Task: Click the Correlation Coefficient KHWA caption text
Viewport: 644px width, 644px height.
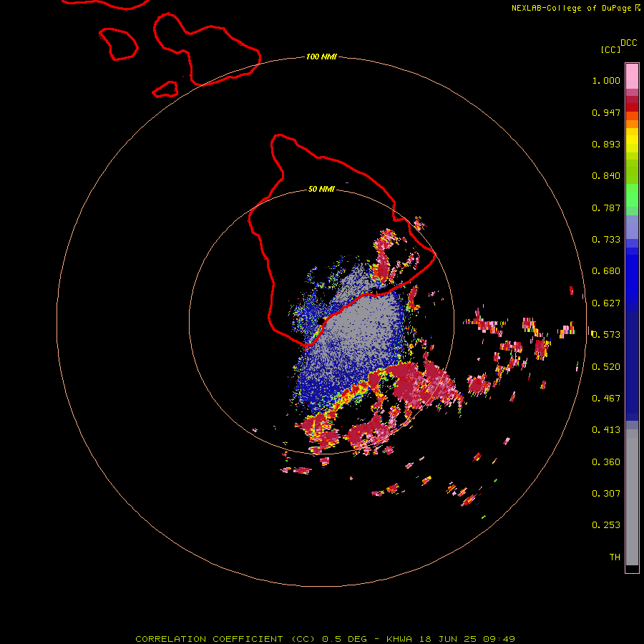Action: pos(325,639)
